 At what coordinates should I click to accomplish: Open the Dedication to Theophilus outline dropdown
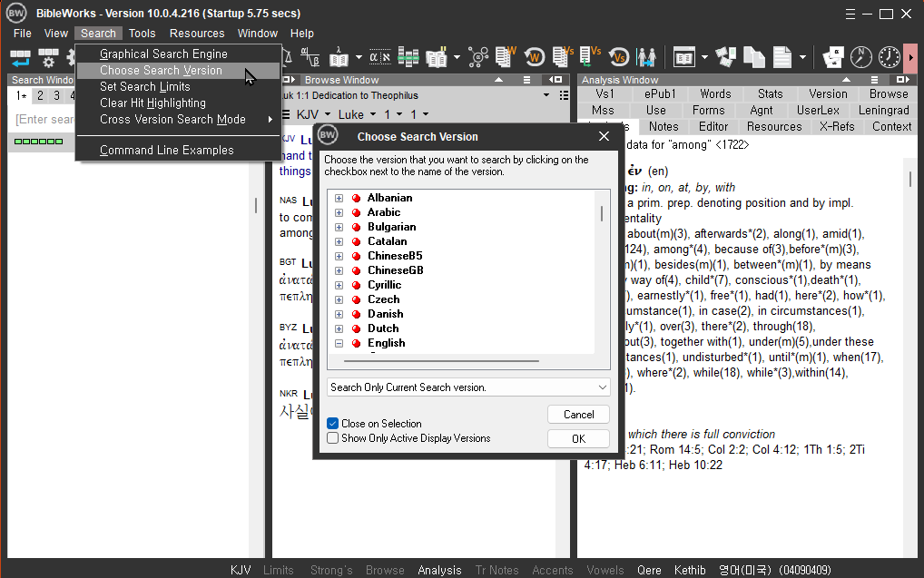(x=546, y=95)
